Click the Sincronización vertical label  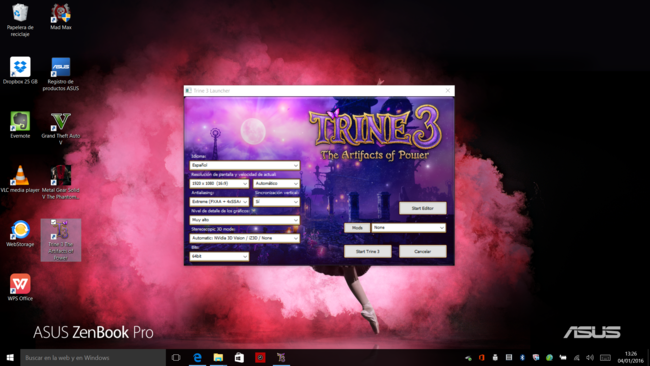tap(276, 193)
